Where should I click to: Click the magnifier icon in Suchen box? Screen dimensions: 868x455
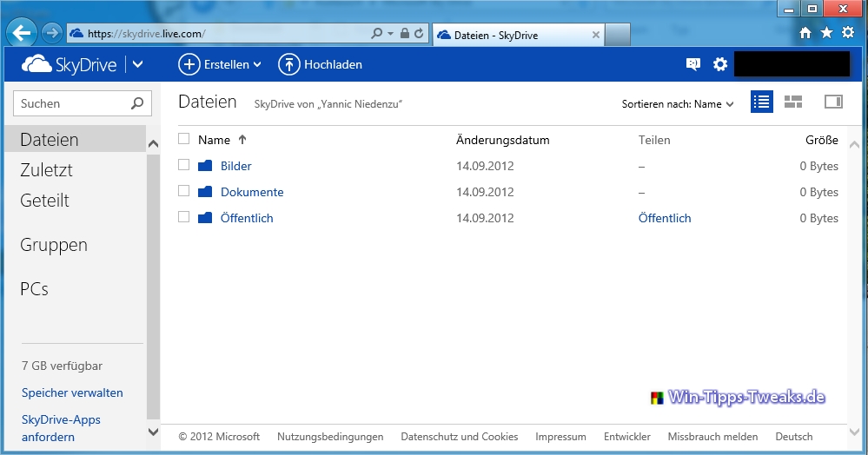point(137,103)
